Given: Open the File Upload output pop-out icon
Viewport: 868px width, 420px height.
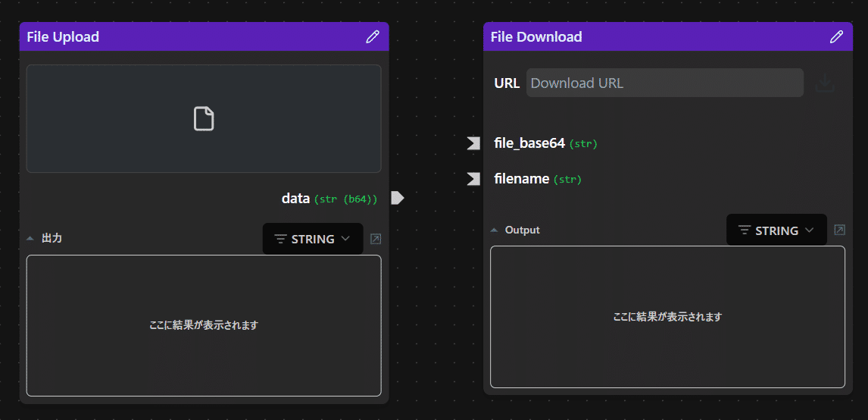Looking at the screenshot, I should [x=376, y=239].
